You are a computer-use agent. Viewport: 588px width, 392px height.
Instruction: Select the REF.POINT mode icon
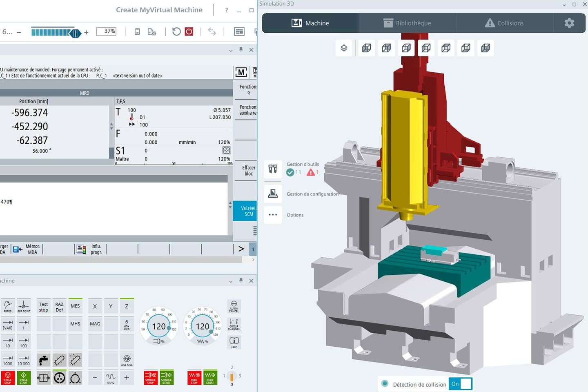coord(24,306)
